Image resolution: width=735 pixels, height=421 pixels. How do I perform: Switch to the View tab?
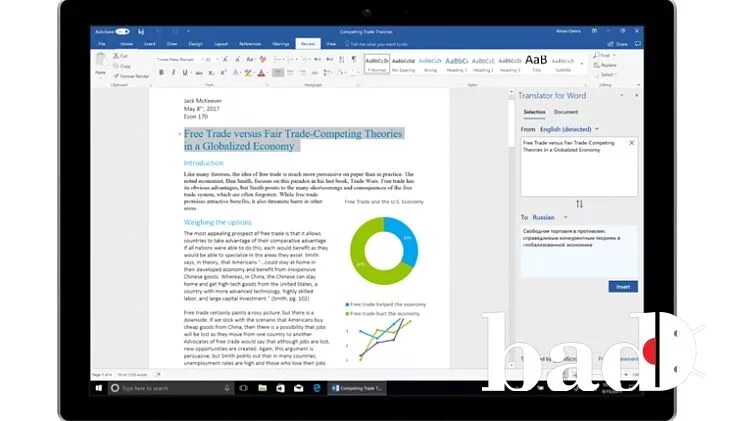pyautogui.click(x=331, y=44)
